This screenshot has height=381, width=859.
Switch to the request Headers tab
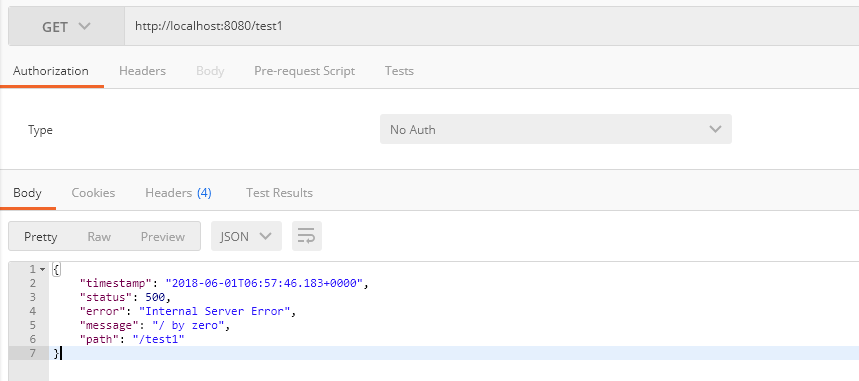click(142, 71)
